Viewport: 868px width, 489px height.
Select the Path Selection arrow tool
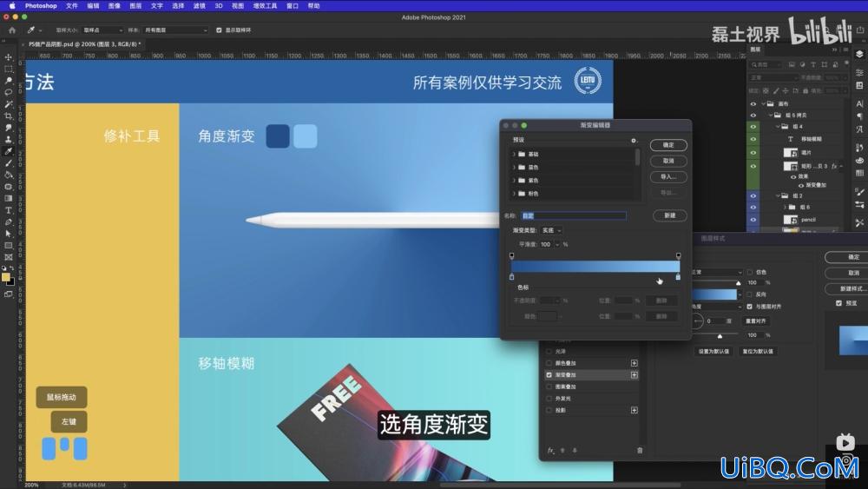tap(9, 234)
